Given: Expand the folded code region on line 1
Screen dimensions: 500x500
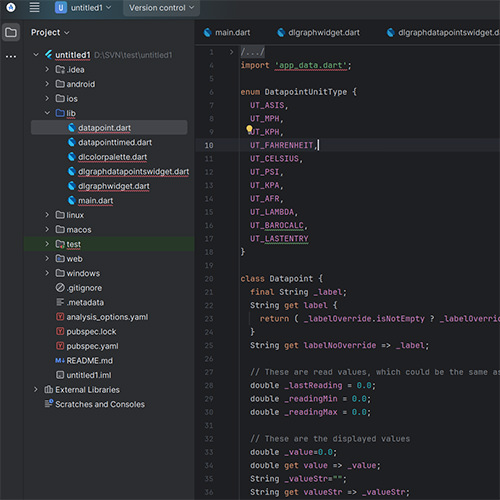Looking at the screenshot, I should 231,52.
